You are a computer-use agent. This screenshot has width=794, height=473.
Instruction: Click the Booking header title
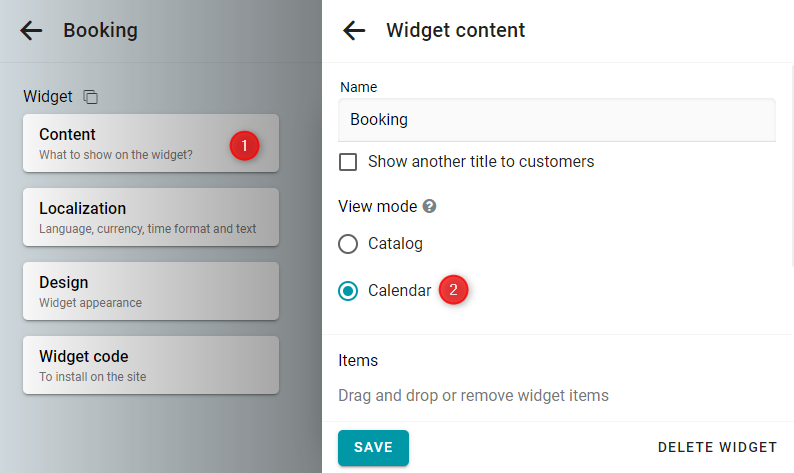(100, 30)
